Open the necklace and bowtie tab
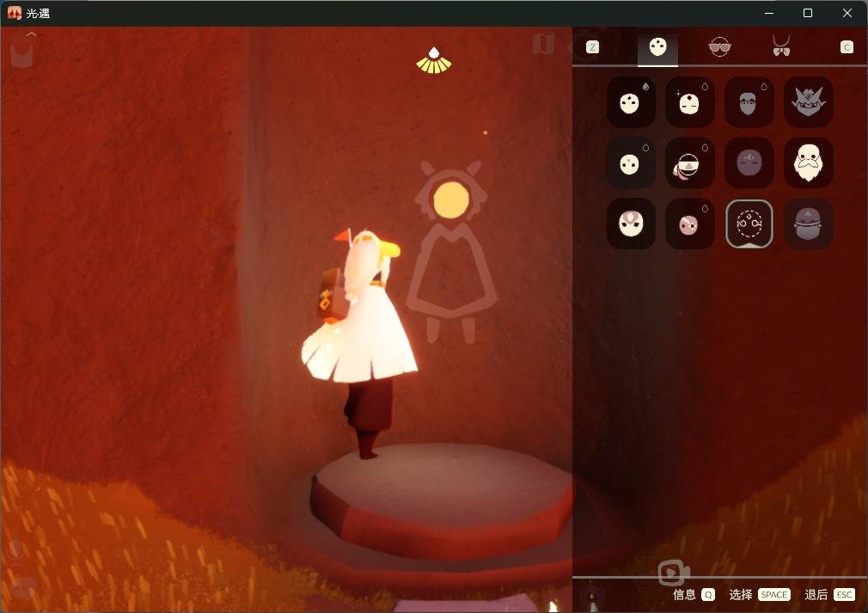868x613 pixels. pos(781,46)
